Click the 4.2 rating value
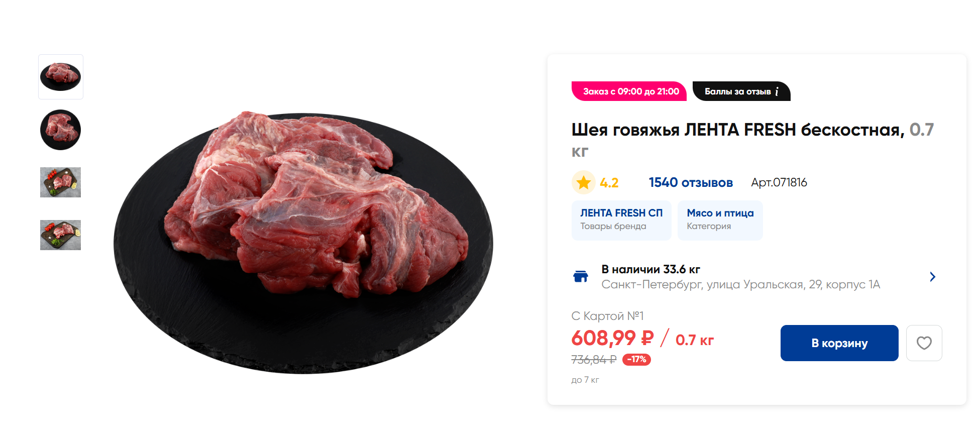Viewport: 980px width, 436px height. [609, 183]
